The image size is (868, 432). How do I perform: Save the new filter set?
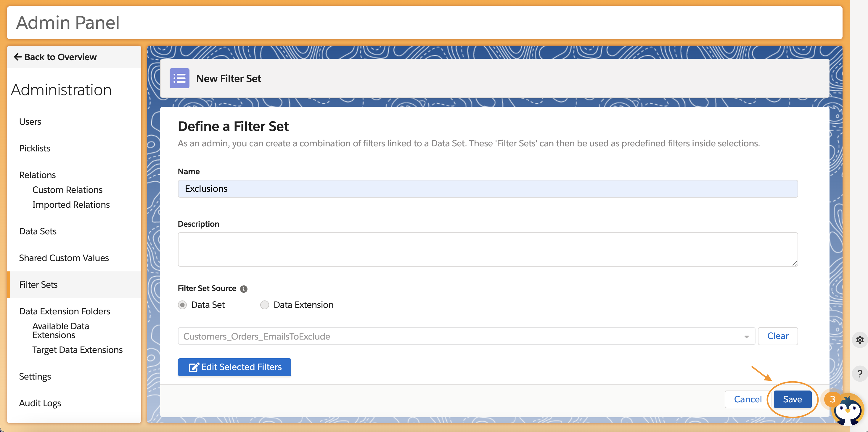tap(792, 399)
